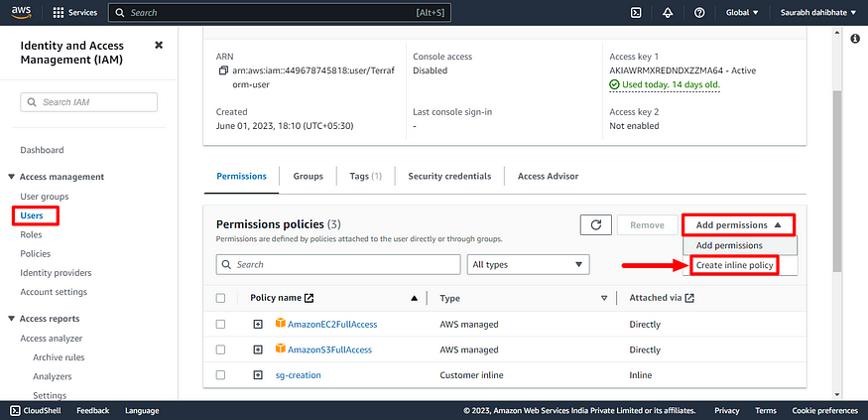868x420 pixels.
Task: Open the notifications bell
Action: 668,12
